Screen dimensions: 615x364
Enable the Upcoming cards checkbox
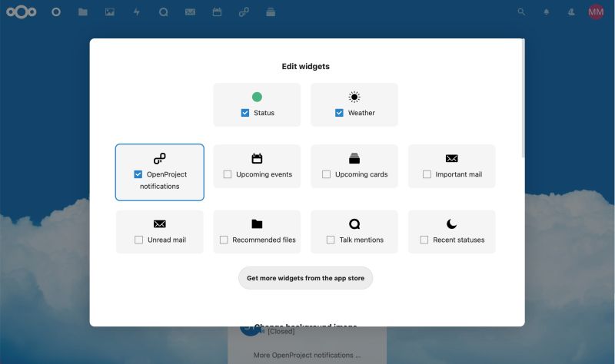tap(326, 174)
